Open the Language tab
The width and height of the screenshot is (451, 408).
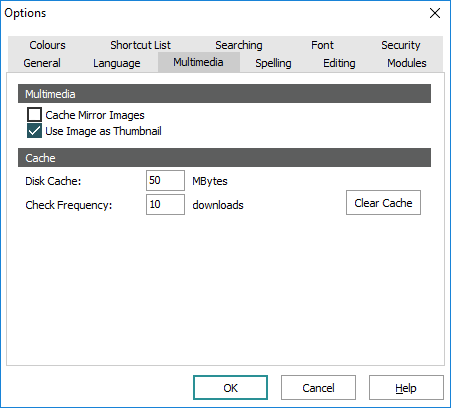(x=117, y=63)
